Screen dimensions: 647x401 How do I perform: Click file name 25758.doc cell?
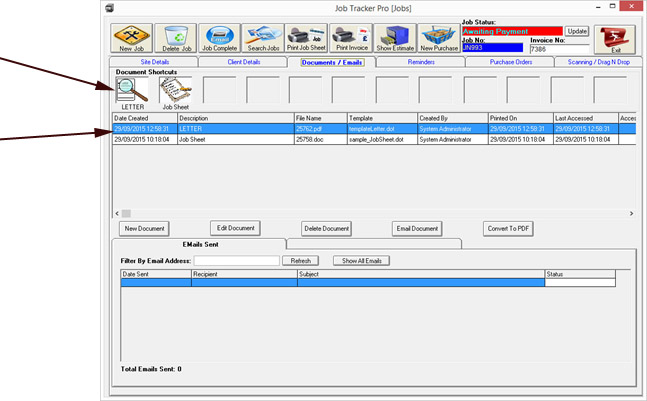pyautogui.click(x=321, y=139)
